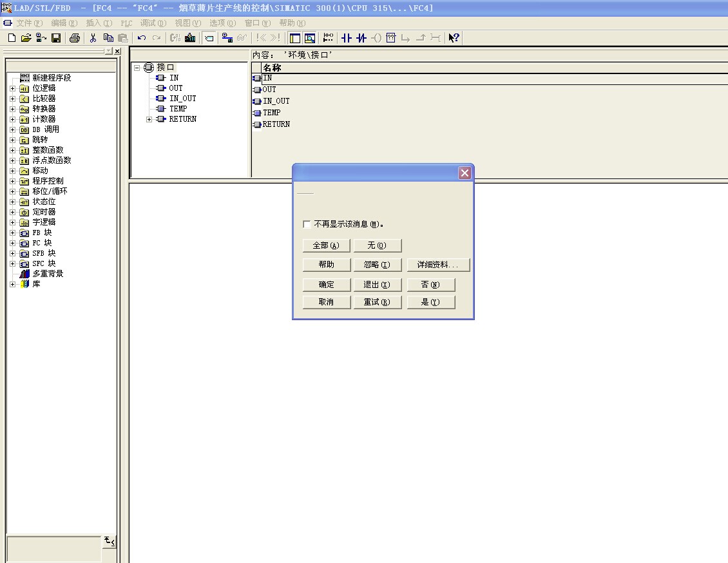Open the 调试(D) menu
728x563 pixels.
point(153,23)
